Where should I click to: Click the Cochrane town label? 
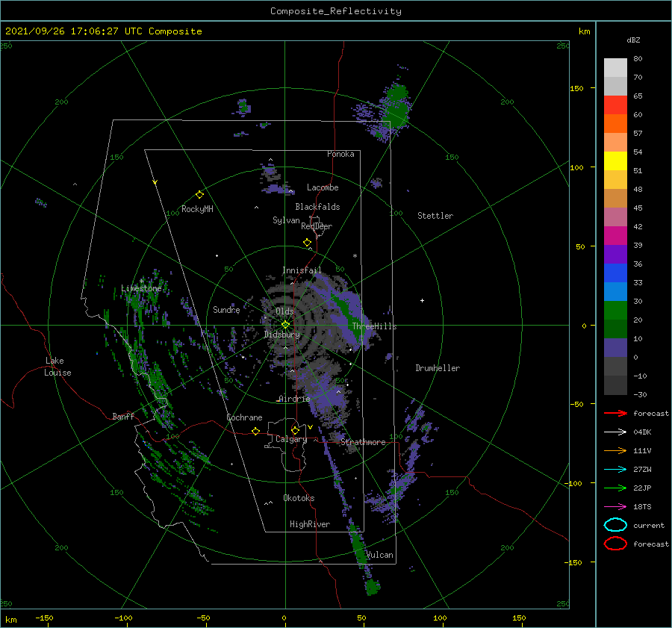(x=244, y=417)
